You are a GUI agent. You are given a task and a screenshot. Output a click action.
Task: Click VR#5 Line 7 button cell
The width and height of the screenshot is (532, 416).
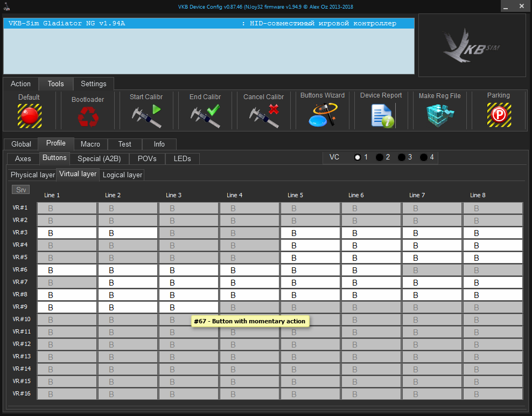[432, 258]
